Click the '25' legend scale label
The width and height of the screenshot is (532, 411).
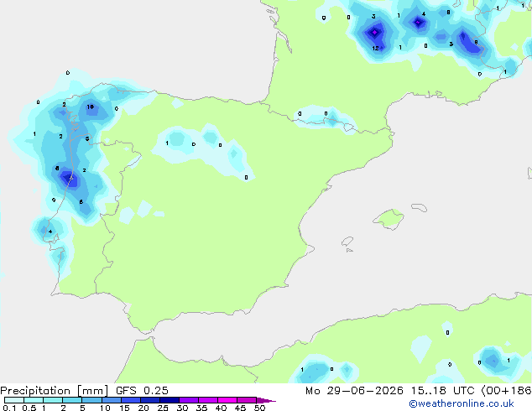tap(163, 408)
